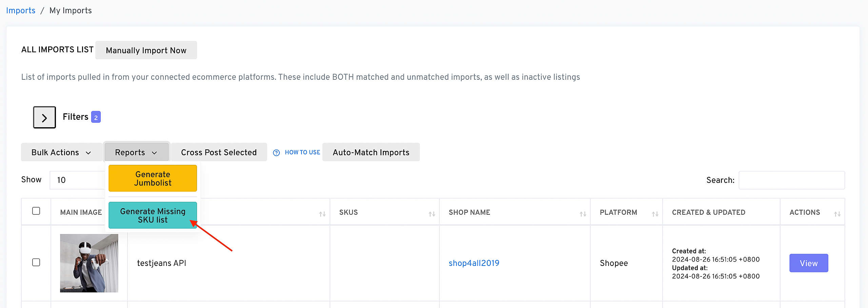Expand the Filters panel with arrow button
868x308 pixels.
tap(44, 117)
